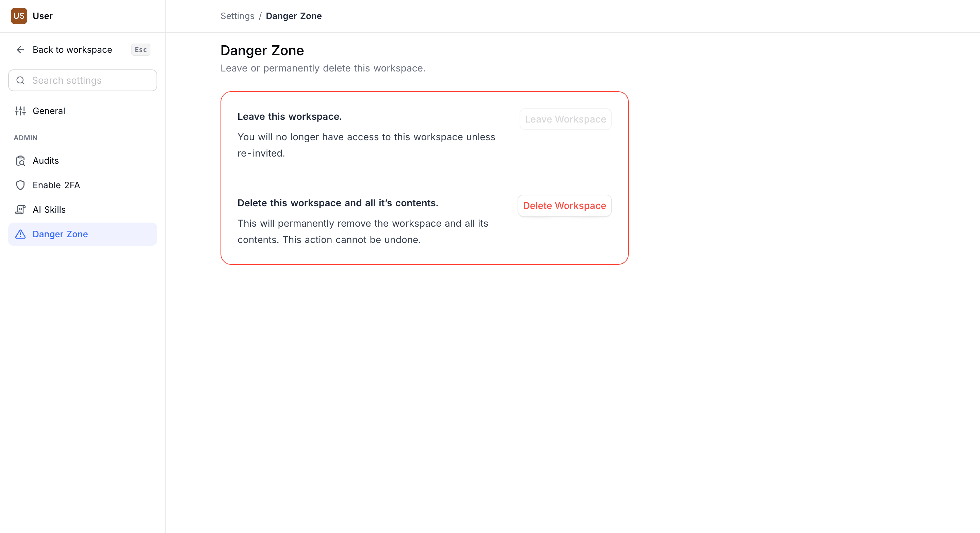Click 'Leave or permanently delete this workspace.' subtitle
This screenshot has width=980, height=533.
323,68
